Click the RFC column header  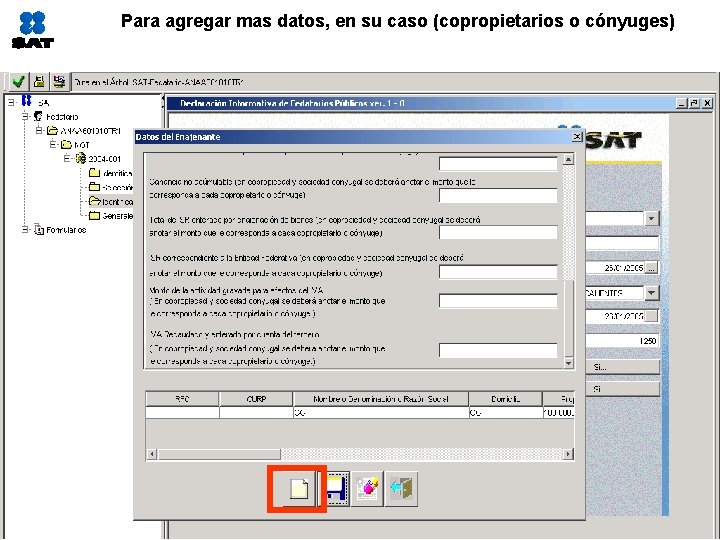[x=182, y=399]
